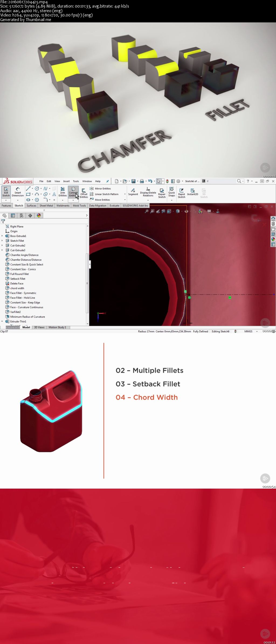
Task: Run Repair Sketch
Action: [x=162, y=193]
